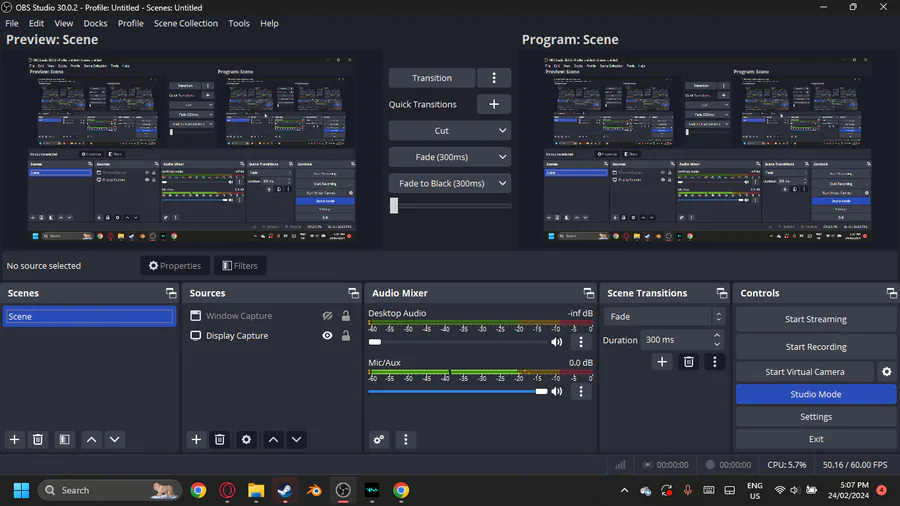
Task: Open the Tools menu
Action: (239, 24)
